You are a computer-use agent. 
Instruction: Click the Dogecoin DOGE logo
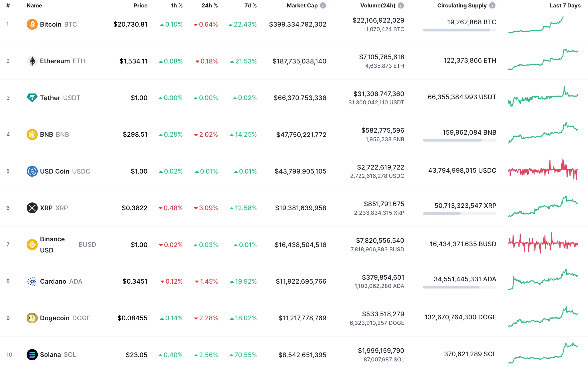(32, 318)
